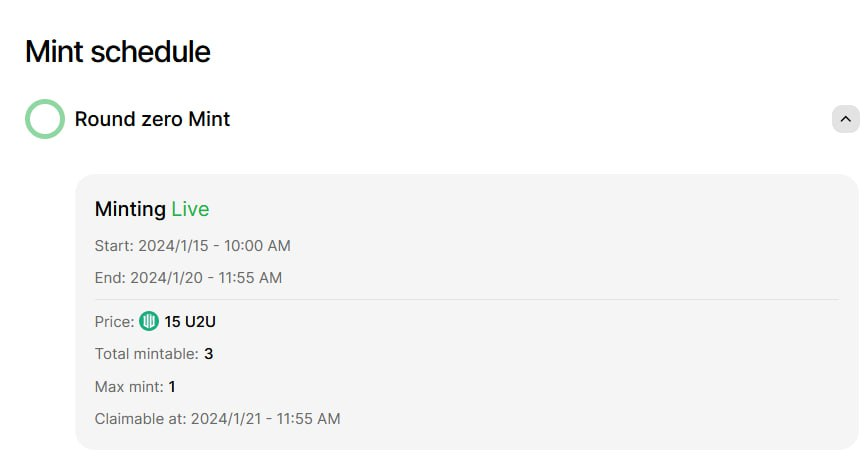
Task: Click the Total mintable label
Action: (x=147, y=354)
